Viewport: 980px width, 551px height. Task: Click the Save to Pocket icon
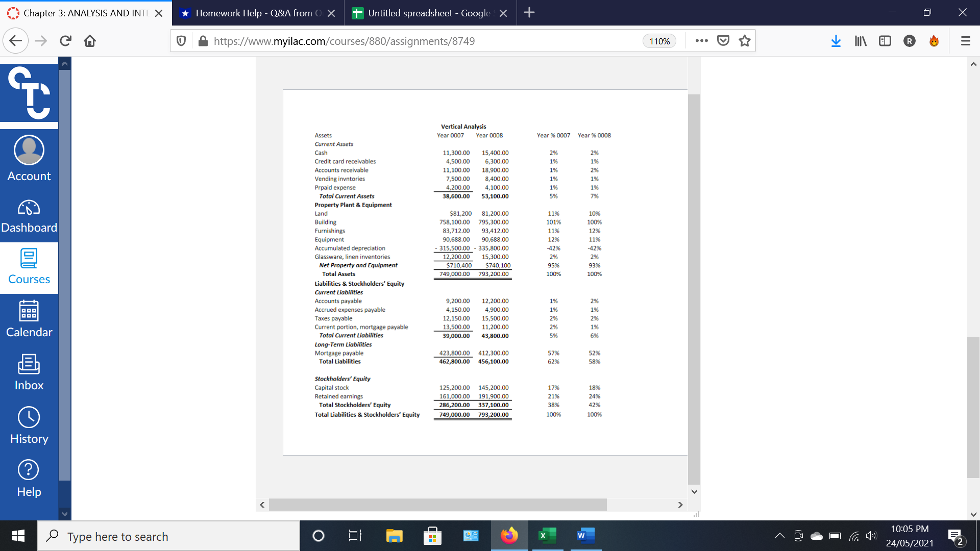click(x=723, y=41)
